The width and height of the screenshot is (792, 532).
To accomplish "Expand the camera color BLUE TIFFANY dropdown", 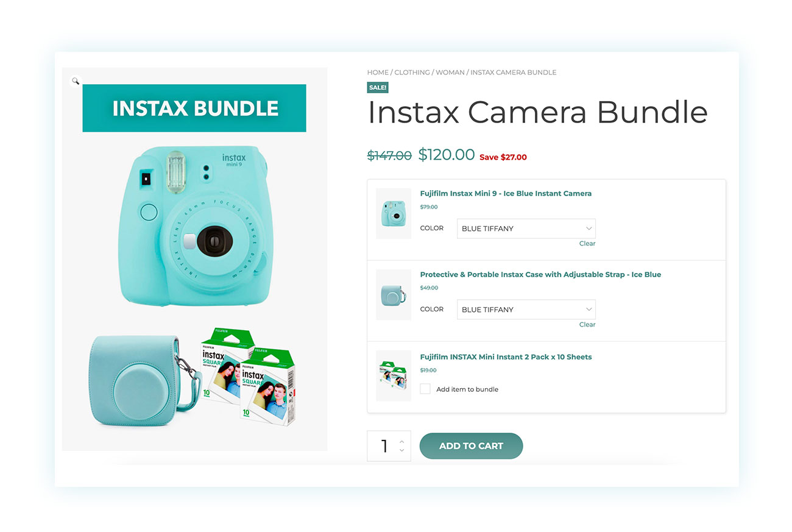I will (526, 229).
